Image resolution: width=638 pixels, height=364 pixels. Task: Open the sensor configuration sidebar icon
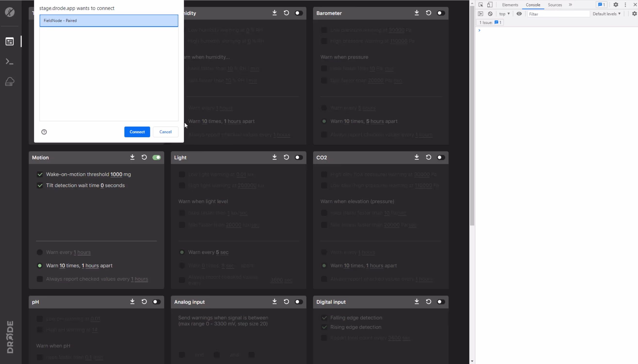[10, 41]
